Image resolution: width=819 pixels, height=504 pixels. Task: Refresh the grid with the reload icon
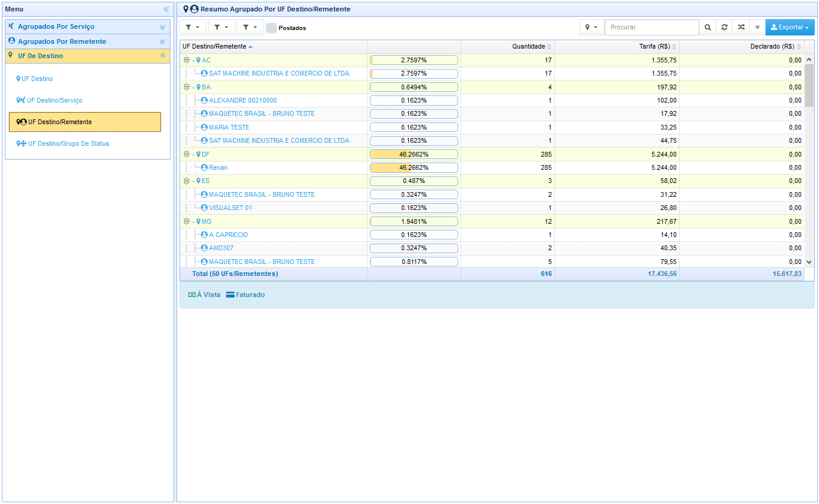click(x=724, y=28)
